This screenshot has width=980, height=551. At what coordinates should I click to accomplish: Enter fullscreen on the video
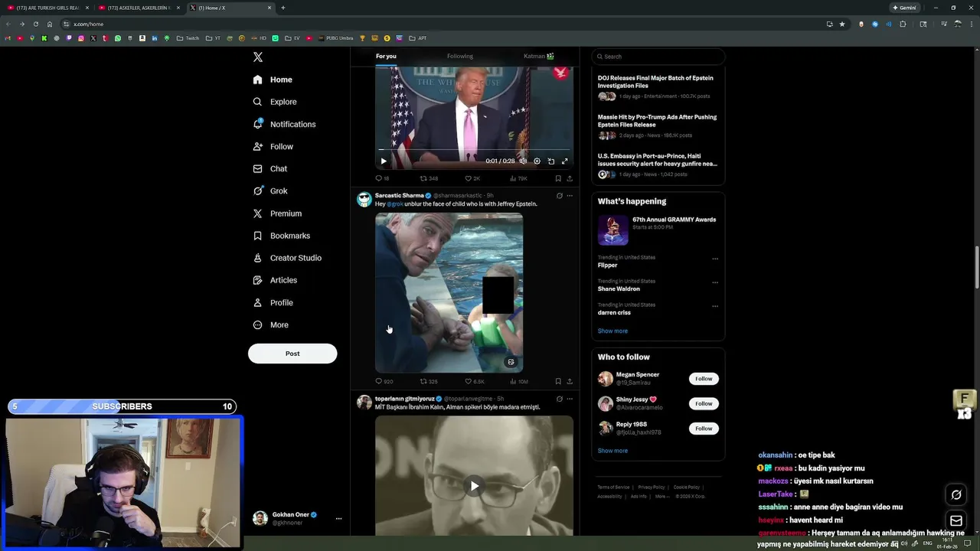pyautogui.click(x=565, y=161)
